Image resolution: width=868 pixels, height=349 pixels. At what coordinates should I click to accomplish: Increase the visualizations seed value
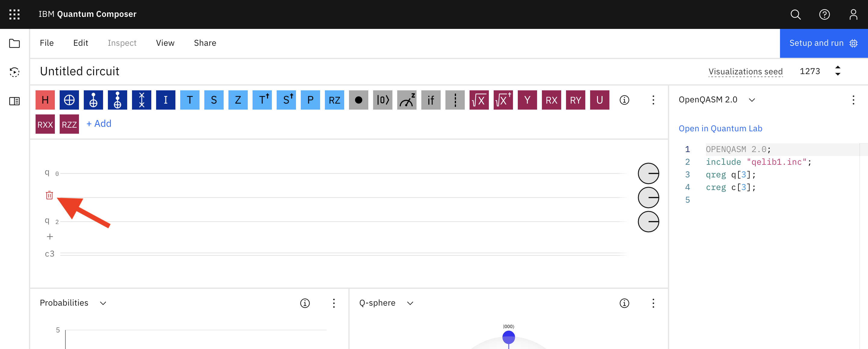pyautogui.click(x=838, y=67)
